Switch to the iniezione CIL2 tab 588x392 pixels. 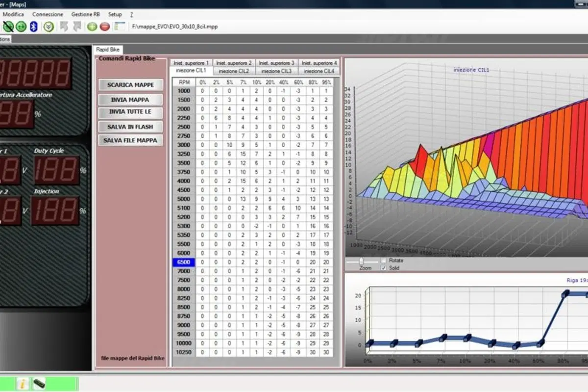pos(234,71)
